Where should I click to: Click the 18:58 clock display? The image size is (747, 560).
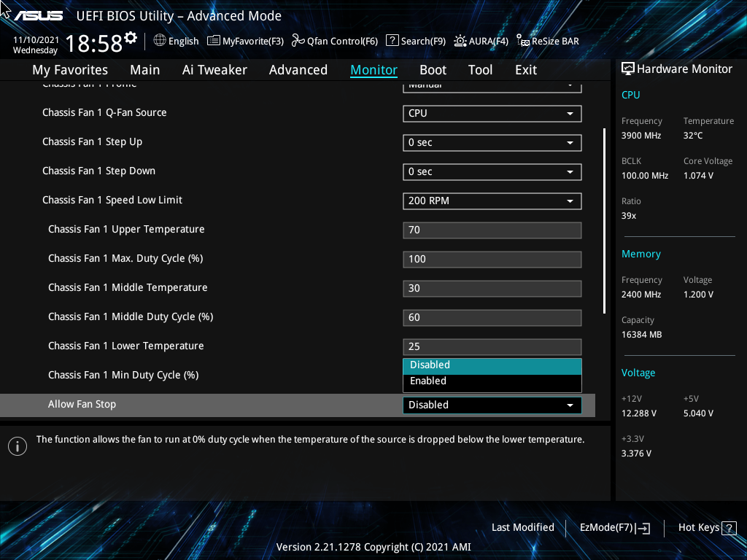click(94, 44)
